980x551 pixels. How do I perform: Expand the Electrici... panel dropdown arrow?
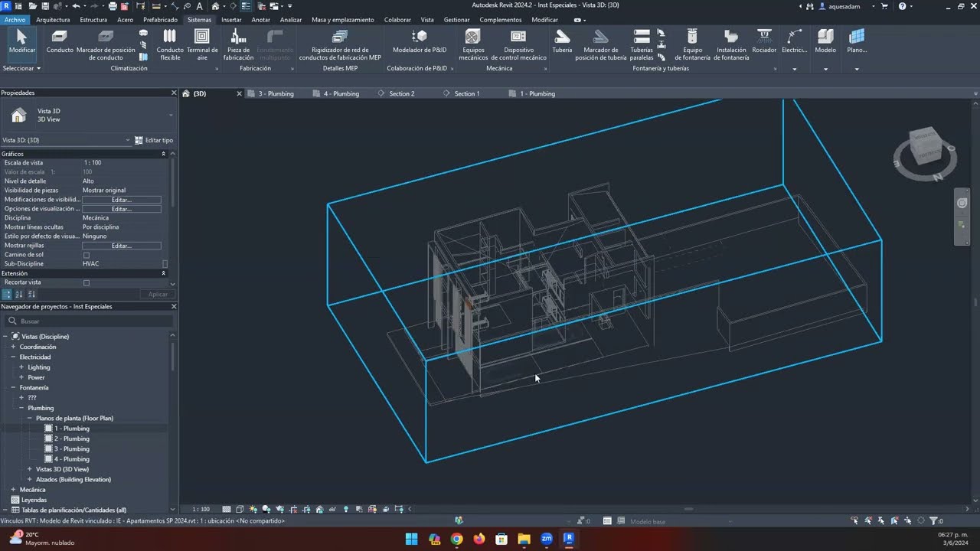pos(794,69)
